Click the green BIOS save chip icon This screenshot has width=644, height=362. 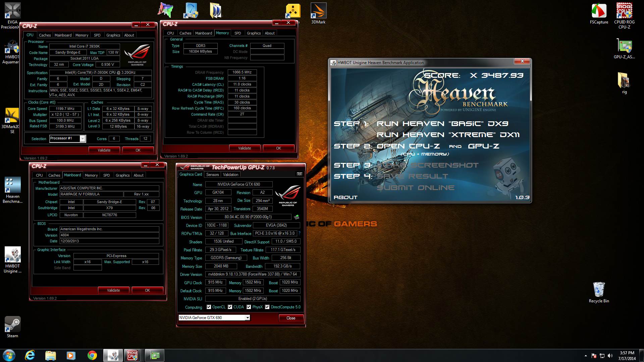coord(297,217)
